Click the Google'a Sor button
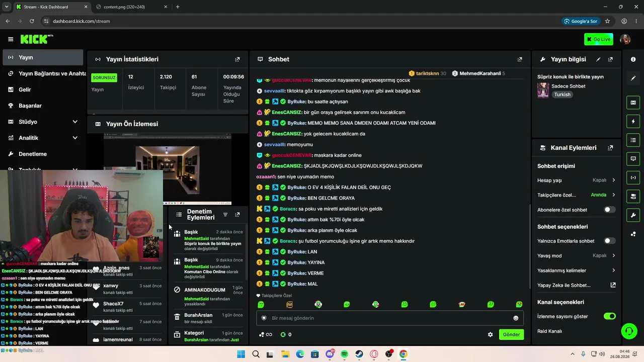The width and height of the screenshot is (644, 362). point(581,21)
